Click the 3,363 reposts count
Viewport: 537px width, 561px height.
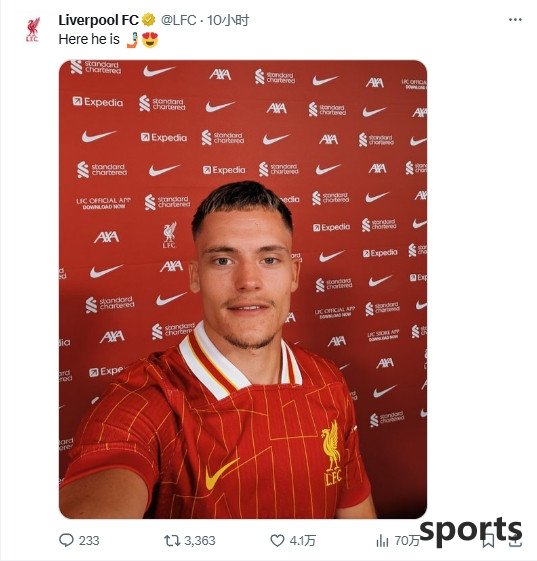pos(200,540)
